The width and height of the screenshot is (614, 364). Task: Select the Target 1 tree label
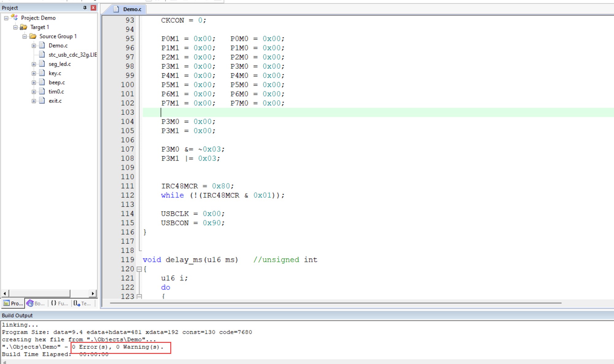[40, 27]
